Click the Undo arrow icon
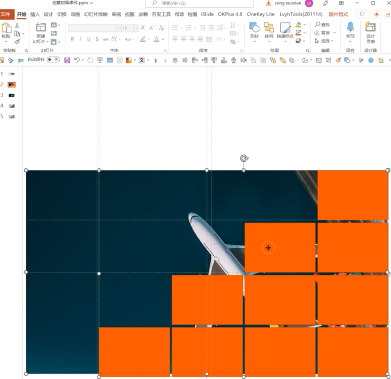Image resolution: width=391 pixels, height=379 pixels. point(77,60)
